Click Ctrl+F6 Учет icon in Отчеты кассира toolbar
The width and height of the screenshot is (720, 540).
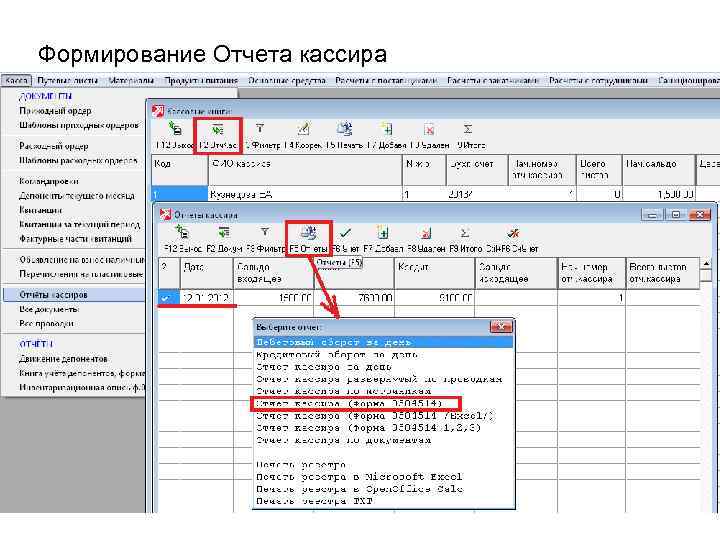pyautogui.click(x=513, y=233)
